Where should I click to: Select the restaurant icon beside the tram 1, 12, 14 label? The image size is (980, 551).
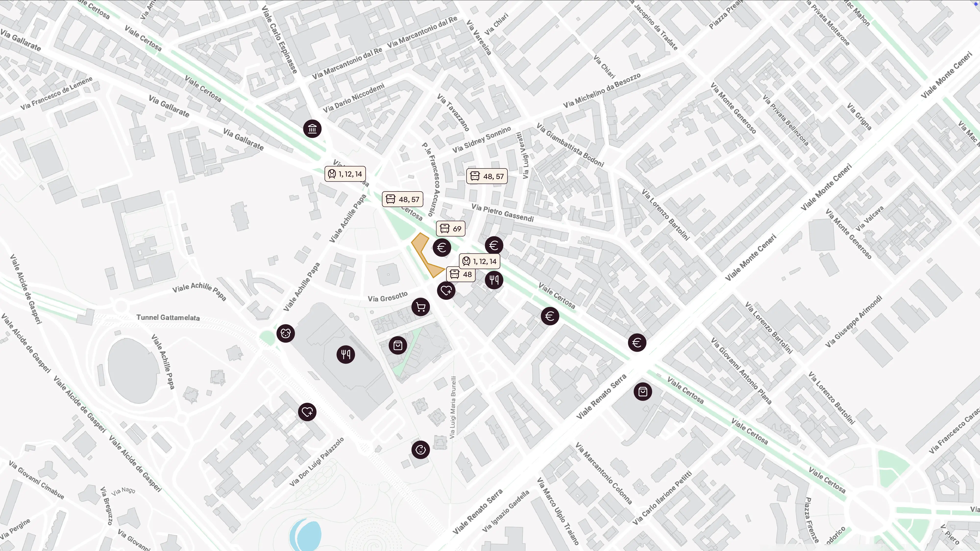click(x=494, y=280)
